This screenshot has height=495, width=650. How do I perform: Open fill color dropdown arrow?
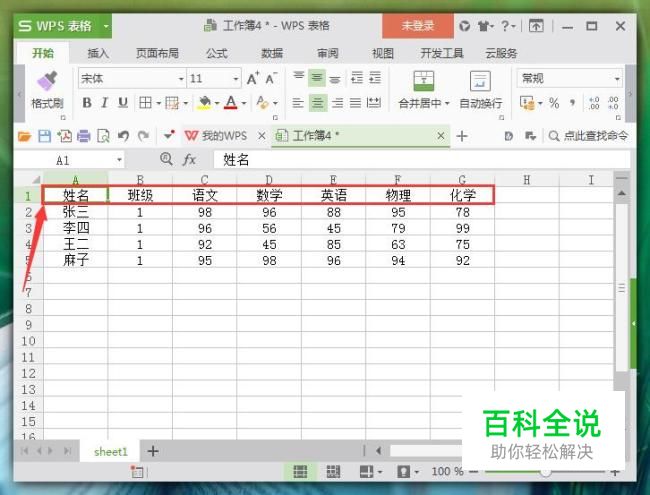217,103
